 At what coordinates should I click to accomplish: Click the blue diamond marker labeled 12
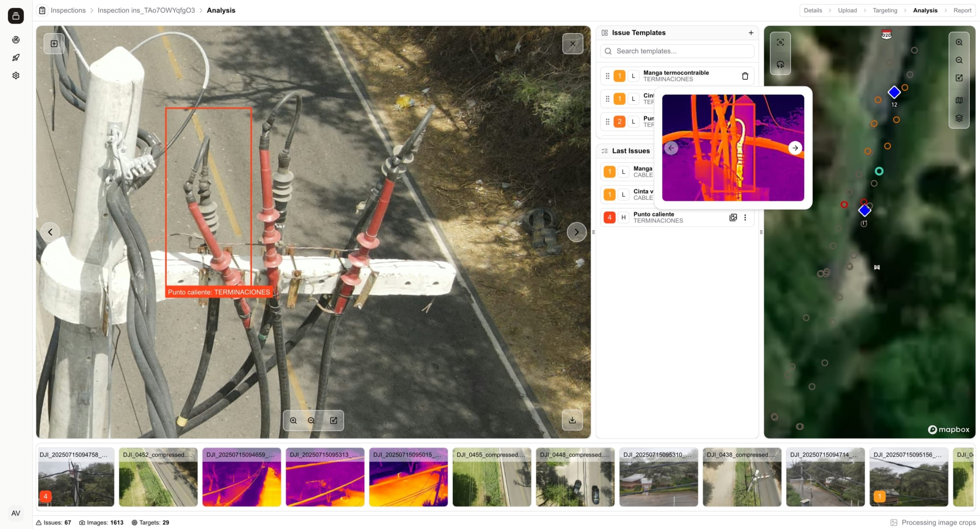coord(894,92)
